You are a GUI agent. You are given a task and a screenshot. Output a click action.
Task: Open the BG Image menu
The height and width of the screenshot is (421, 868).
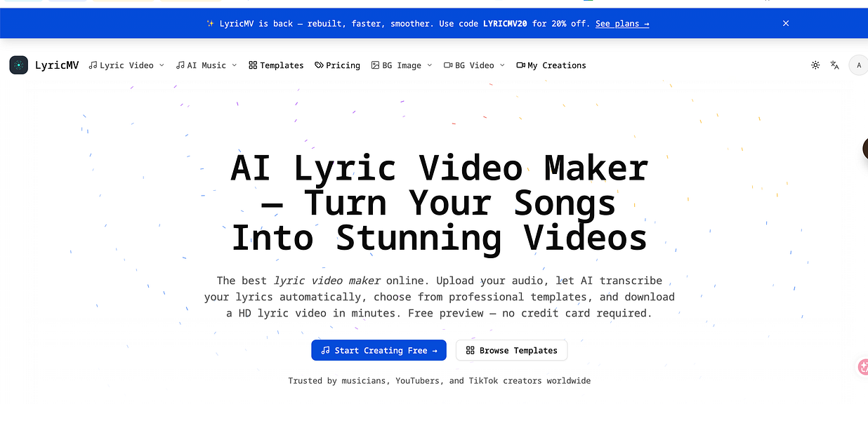tap(402, 65)
